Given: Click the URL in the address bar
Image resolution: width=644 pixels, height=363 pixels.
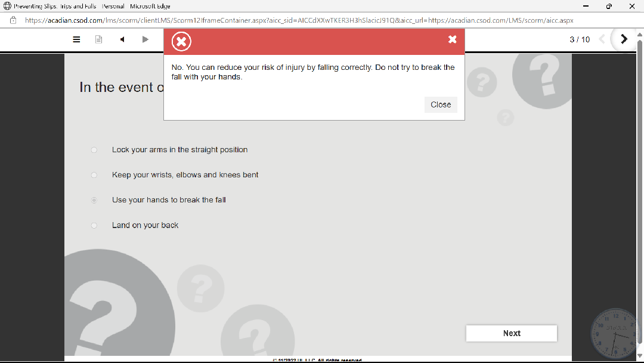Looking at the screenshot, I should [x=298, y=20].
